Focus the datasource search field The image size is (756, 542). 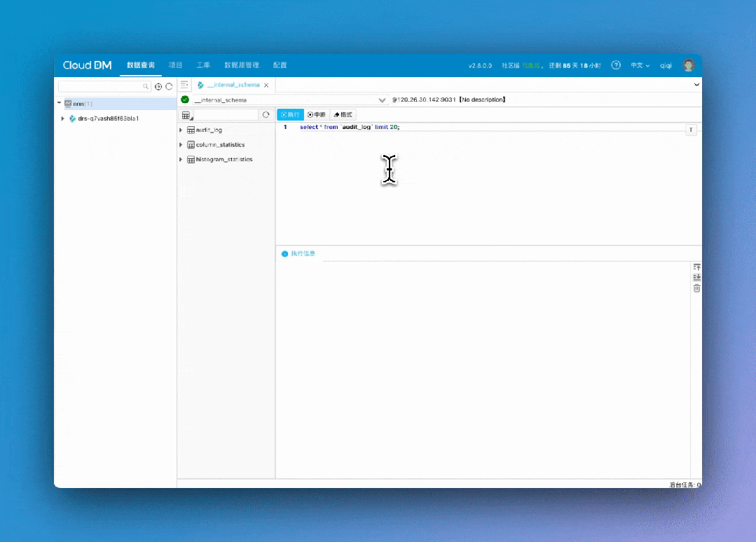pyautogui.click(x=104, y=86)
